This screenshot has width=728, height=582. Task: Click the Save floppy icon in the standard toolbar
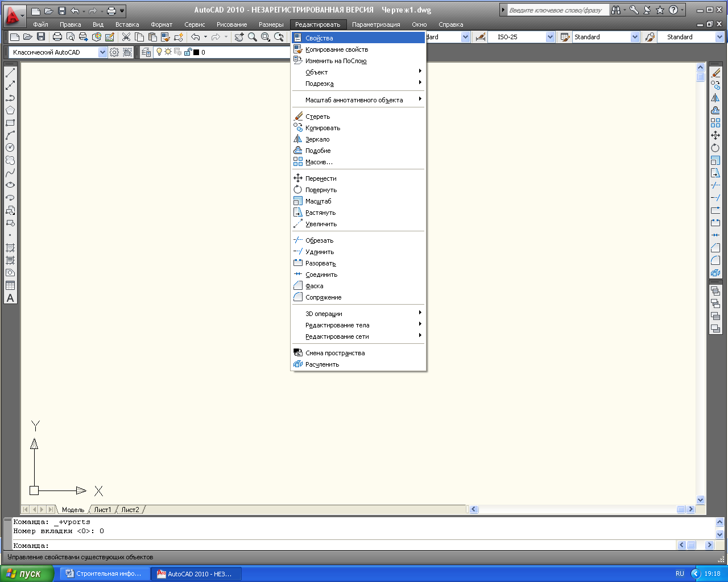(41, 37)
